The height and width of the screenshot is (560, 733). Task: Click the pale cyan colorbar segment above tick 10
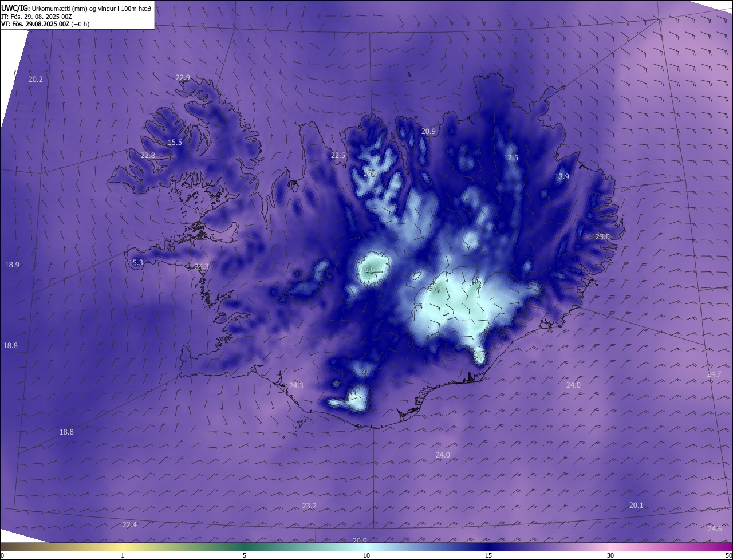pyautogui.click(x=366, y=547)
